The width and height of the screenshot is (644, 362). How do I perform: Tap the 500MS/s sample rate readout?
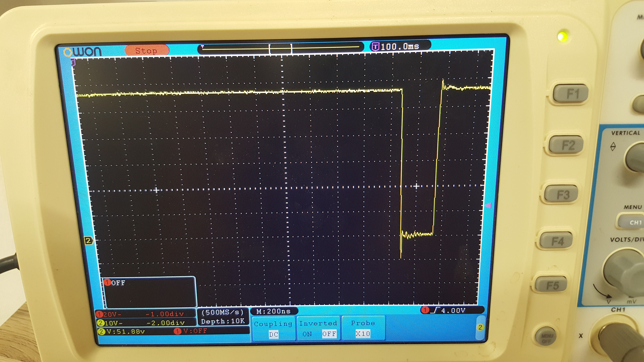[x=222, y=312]
